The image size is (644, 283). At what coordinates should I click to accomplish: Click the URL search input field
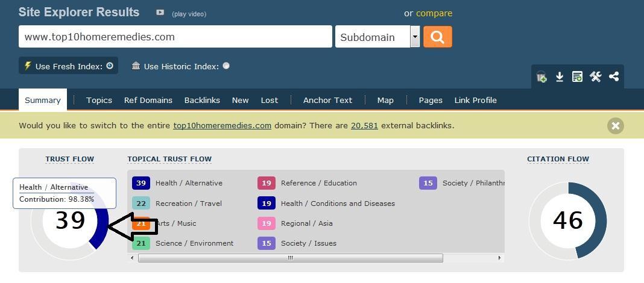click(x=175, y=37)
